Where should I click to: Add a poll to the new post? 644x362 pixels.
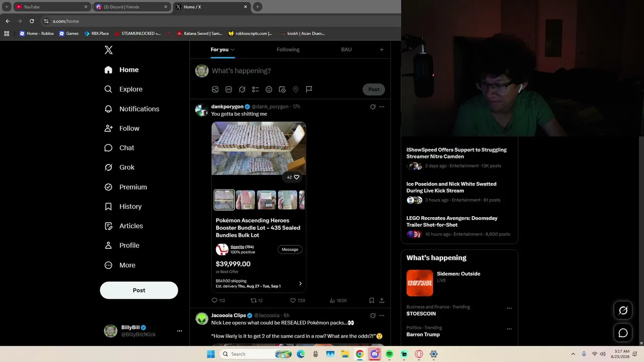click(256, 89)
